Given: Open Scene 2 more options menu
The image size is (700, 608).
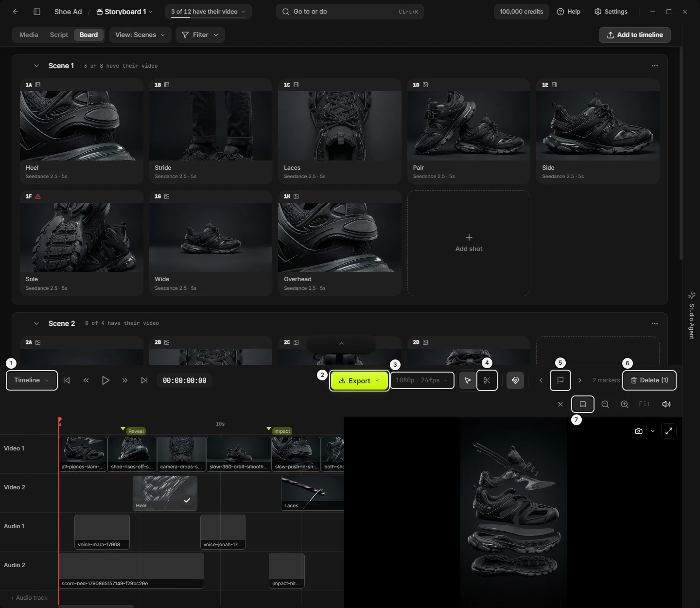Looking at the screenshot, I should point(655,323).
